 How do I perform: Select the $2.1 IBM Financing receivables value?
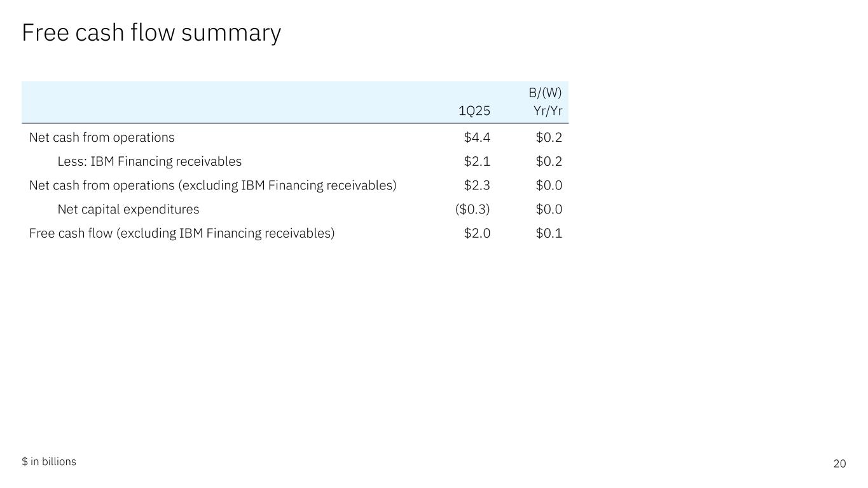point(477,161)
